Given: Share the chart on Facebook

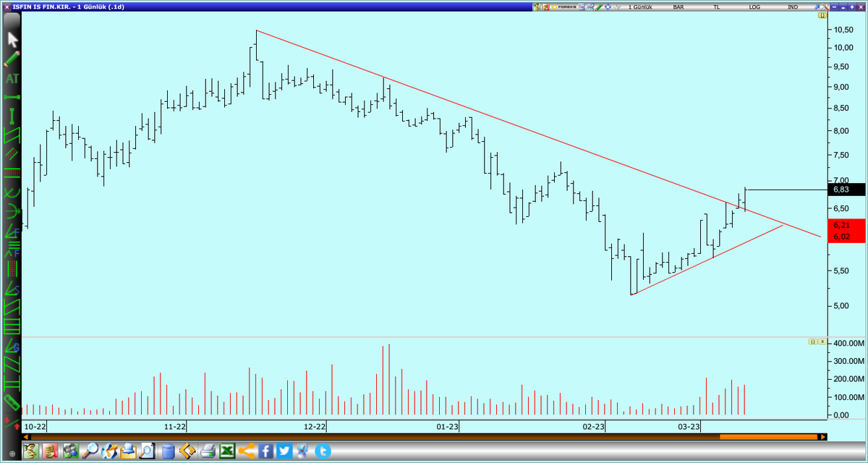Looking at the screenshot, I should [265, 452].
